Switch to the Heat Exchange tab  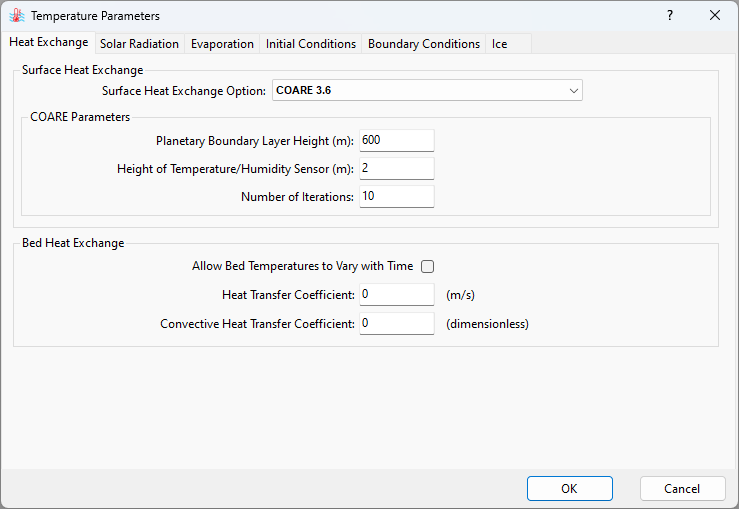tap(48, 43)
